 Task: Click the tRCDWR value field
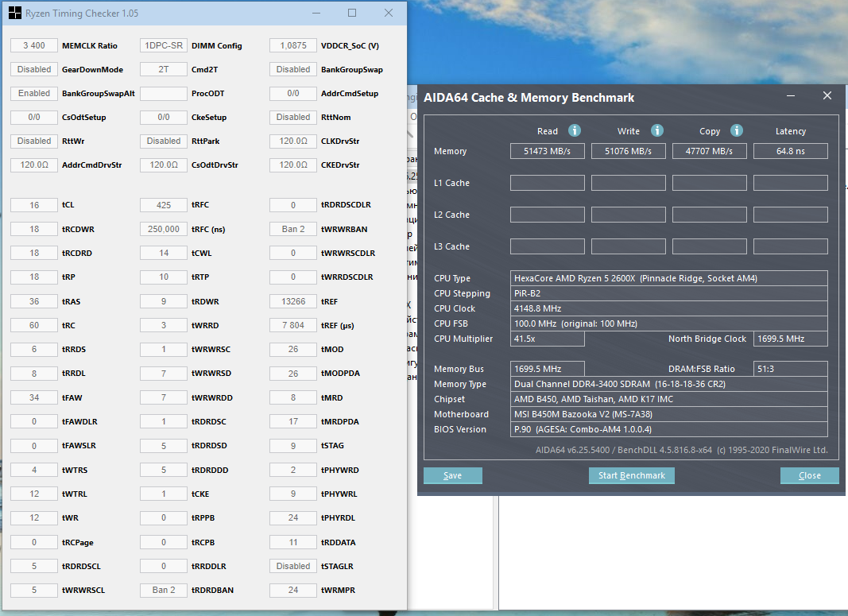point(34,229)
